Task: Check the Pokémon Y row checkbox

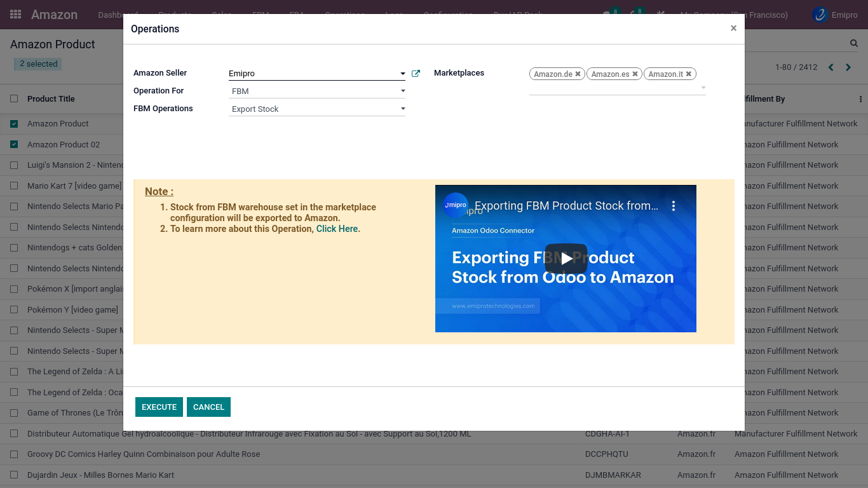Action: coord(14,310)
